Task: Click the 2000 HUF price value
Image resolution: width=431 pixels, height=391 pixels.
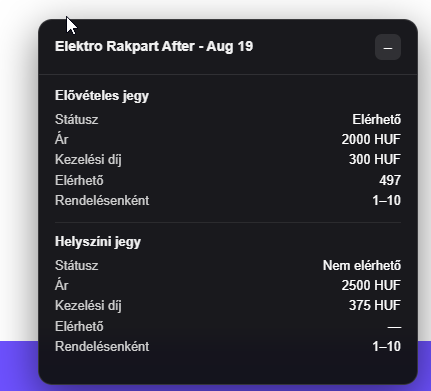Action: (371, 139)
